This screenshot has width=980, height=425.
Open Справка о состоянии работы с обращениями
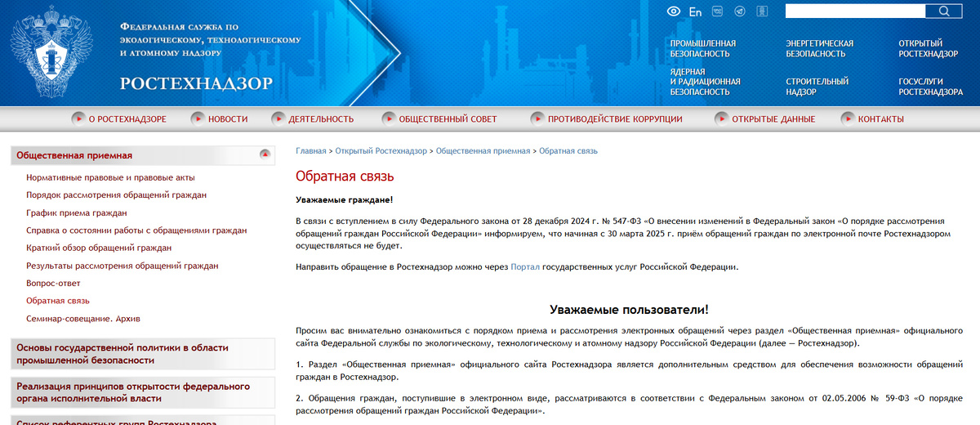(x=136, y=230)
